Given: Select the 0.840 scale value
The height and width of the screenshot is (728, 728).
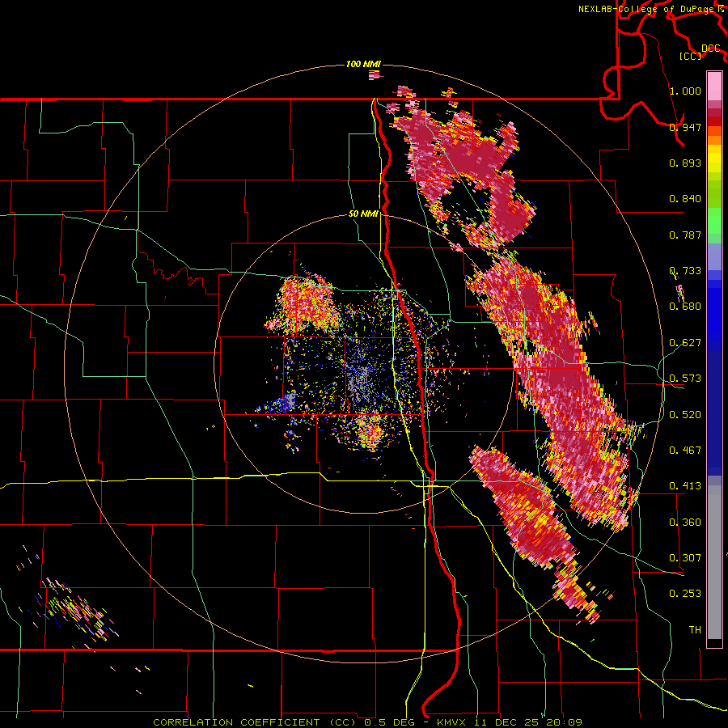Looking at the screenshot, I should tap(685, 198).
